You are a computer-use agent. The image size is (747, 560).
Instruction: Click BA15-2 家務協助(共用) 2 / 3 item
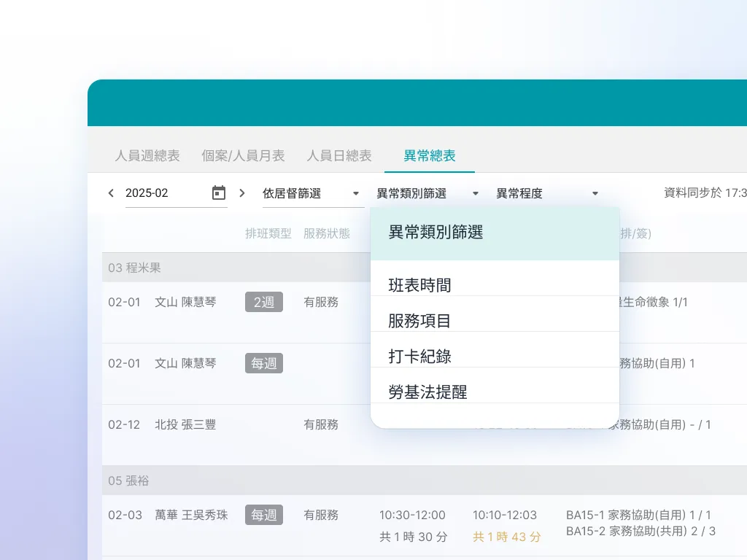(640, 531)
